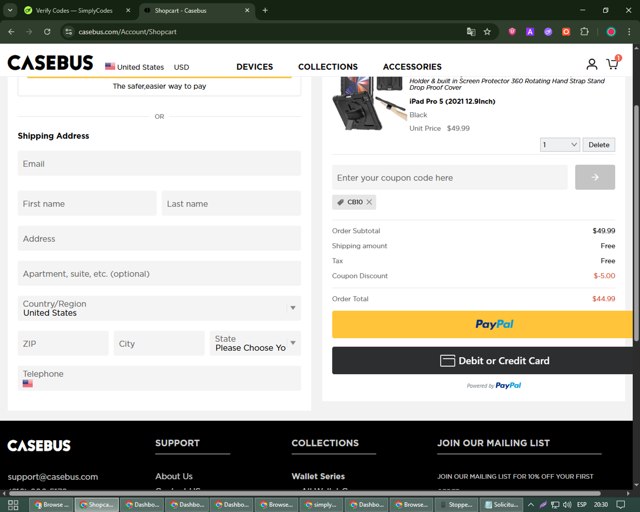Open the shopping cart icon

pyautogui.click(x=613, y=63)
